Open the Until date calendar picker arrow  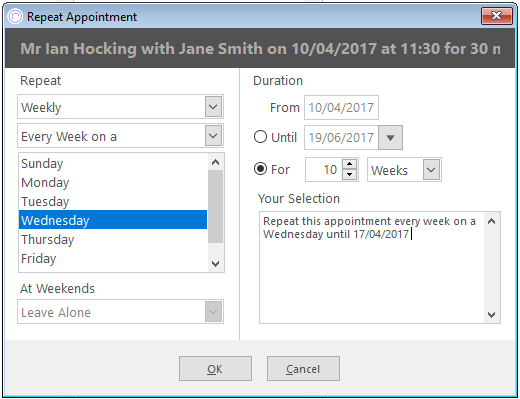click(391, 137)
